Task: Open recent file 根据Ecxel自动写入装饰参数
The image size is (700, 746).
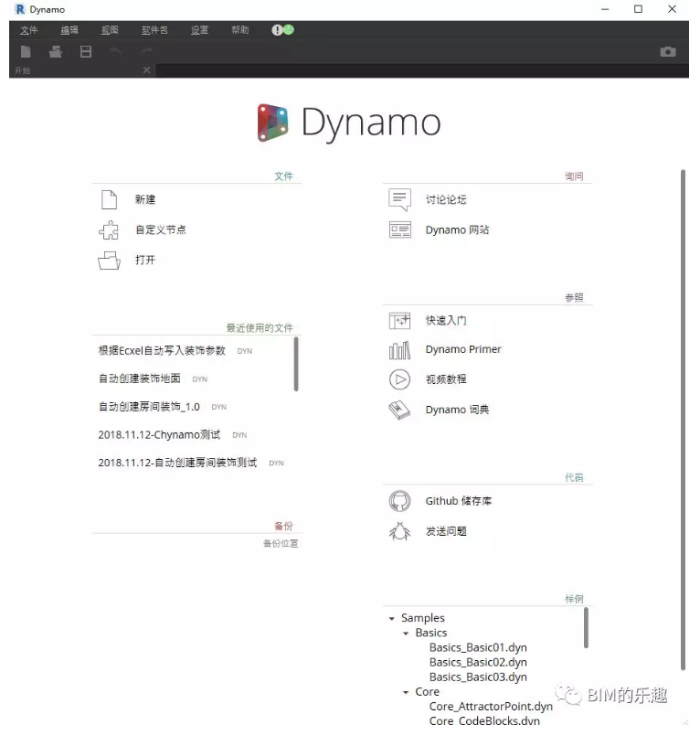Action: (162, 351)
